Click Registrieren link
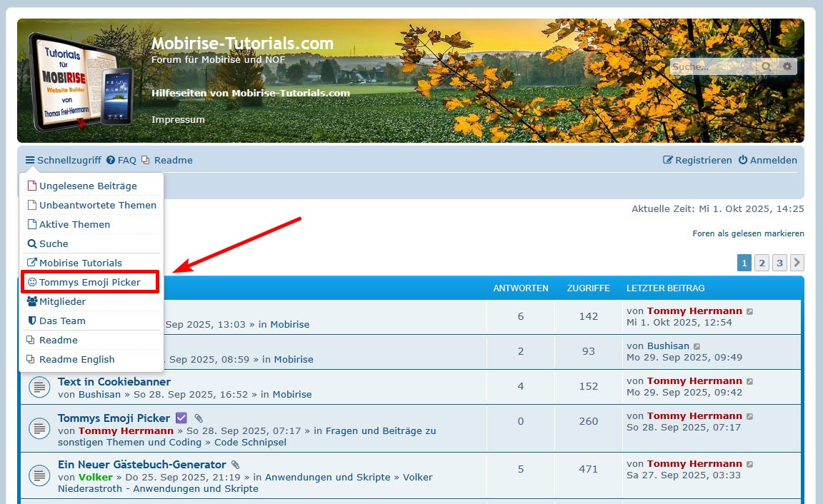 pos(697,160)
